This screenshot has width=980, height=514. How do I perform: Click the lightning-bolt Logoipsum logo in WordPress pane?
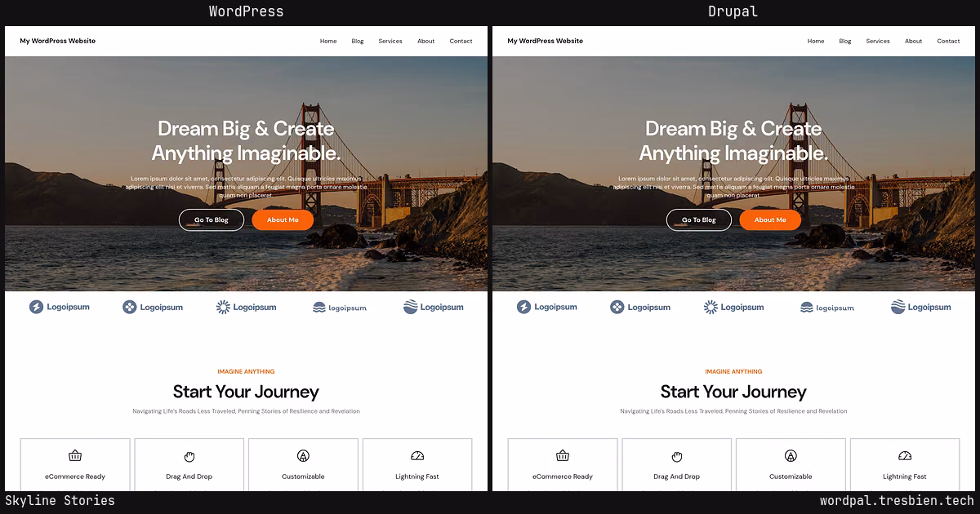(60, 307)
